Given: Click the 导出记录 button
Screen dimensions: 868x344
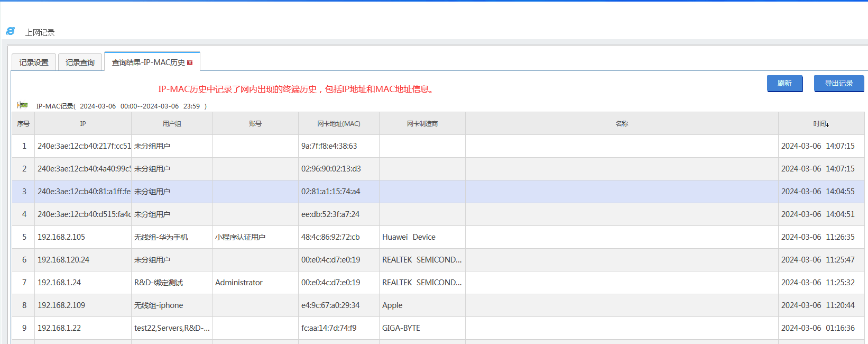Looking at the screenshot, I should click(x=838, y=84).
